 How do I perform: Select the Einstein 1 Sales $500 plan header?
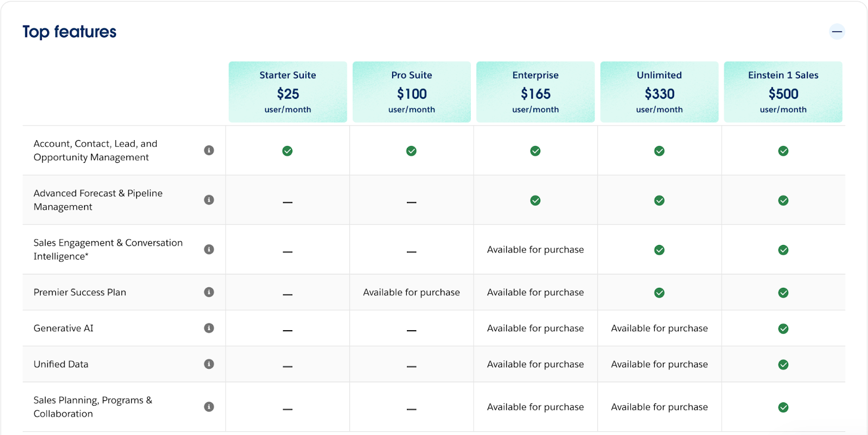point(783,92)
